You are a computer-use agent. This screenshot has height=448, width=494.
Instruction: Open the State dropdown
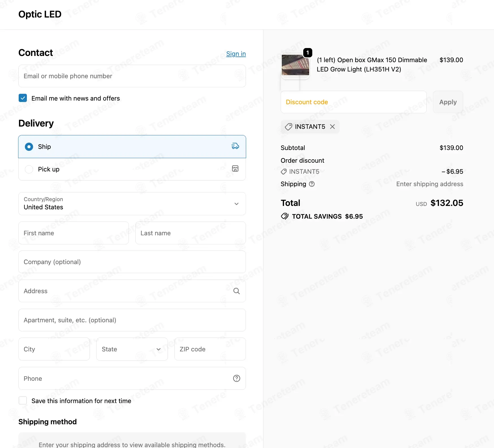click(x=132, y=349)
